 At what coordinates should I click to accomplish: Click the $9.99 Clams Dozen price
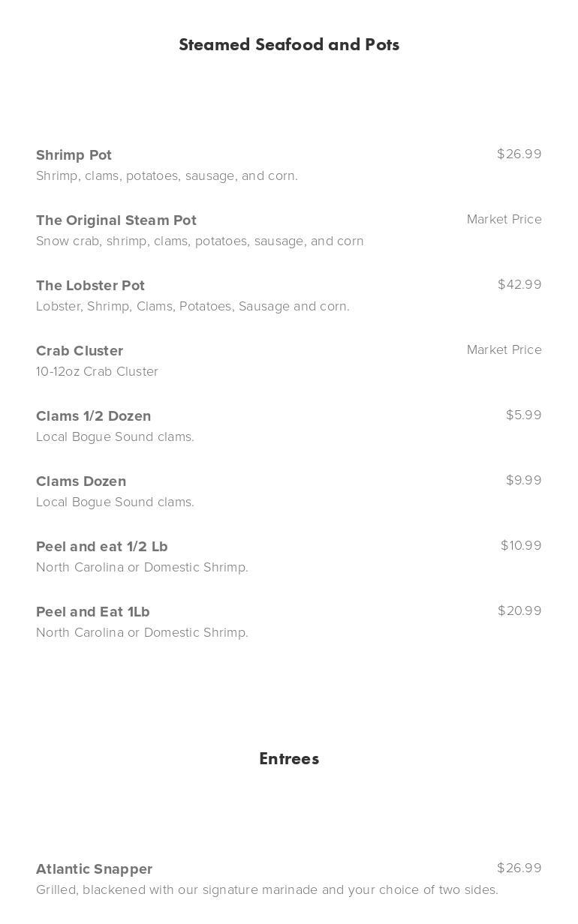point(523,481)
